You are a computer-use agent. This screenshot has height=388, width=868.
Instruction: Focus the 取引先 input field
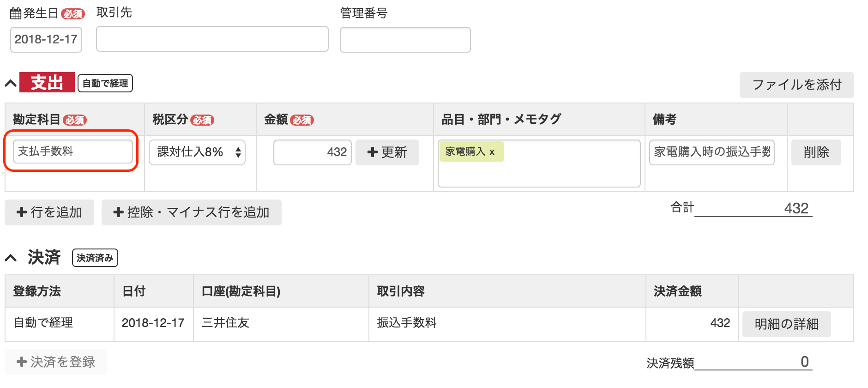(x=212, y=39)
